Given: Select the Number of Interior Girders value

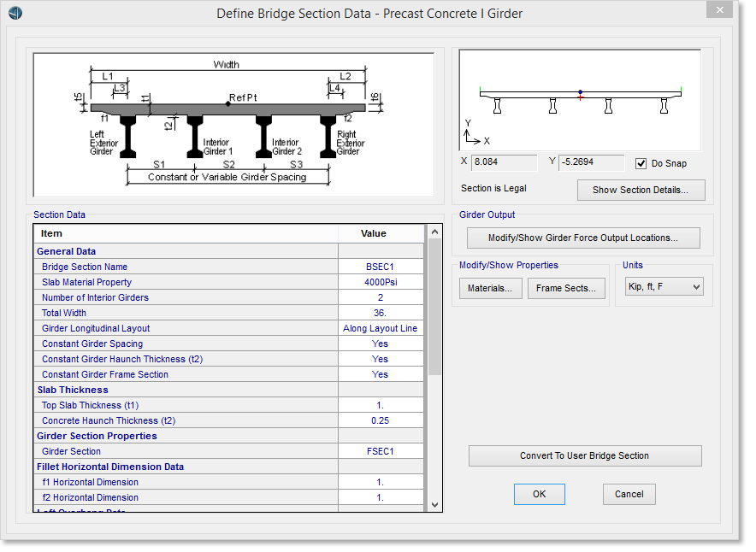Looking at the screenshot, I should pos(380,297).
